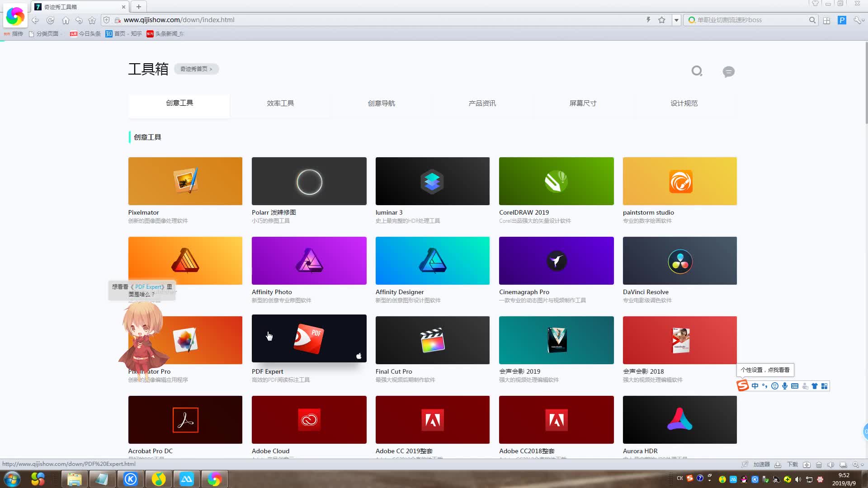The width and height of the screenshot is (868, 488).
Task: Open the 会声会影 2018 card
Action: pyautogui.click(x=679, y=340)
